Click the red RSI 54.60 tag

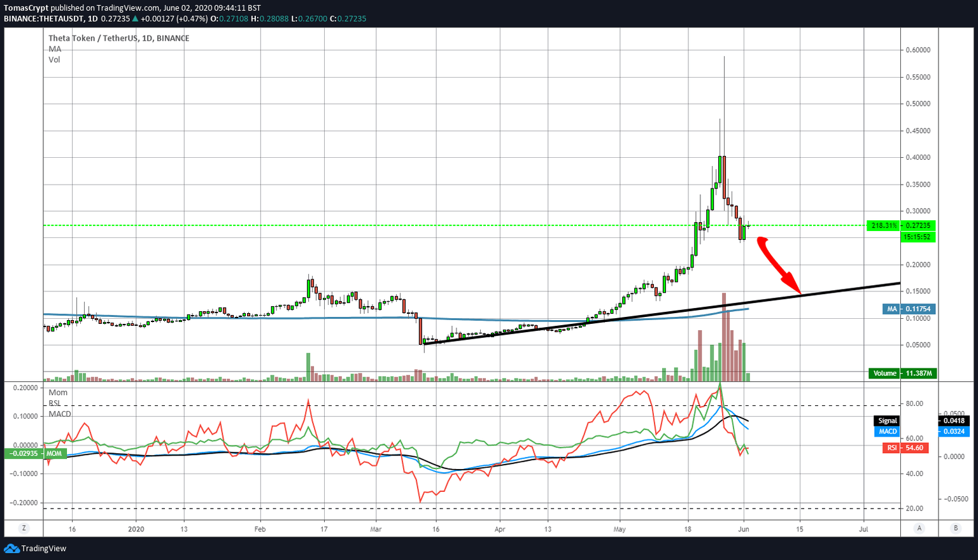coord(904,448)
